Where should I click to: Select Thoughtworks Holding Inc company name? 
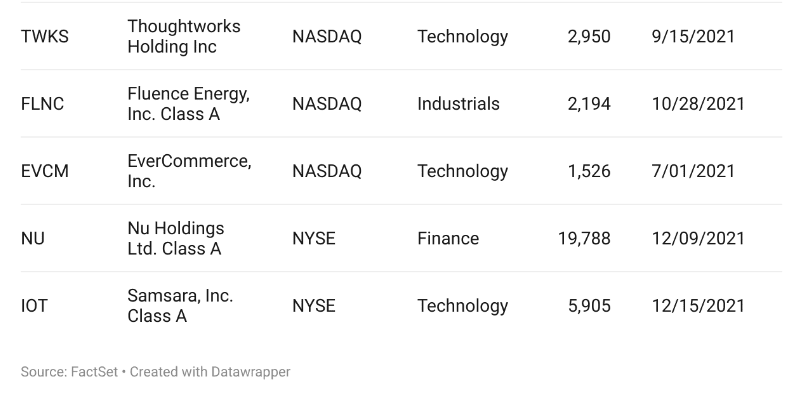tap(184, 36)
